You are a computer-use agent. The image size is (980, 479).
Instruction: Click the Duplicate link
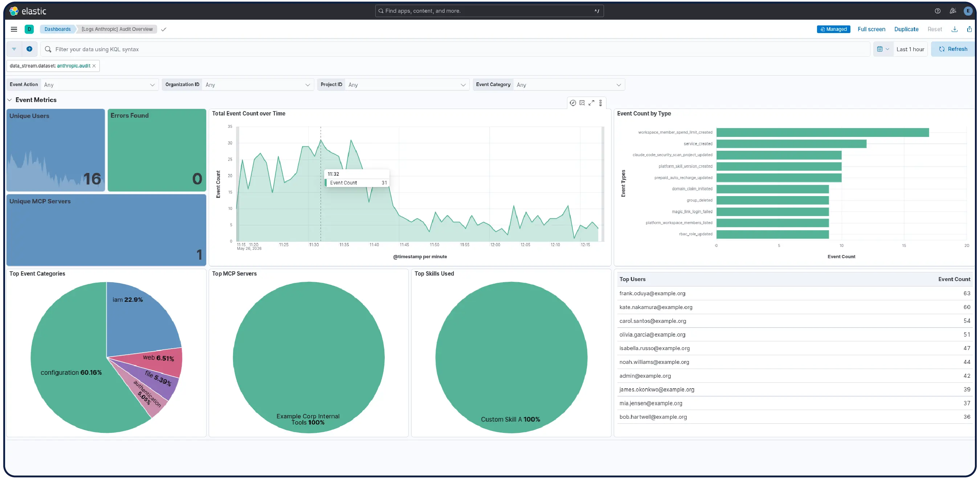pos(906,29)
